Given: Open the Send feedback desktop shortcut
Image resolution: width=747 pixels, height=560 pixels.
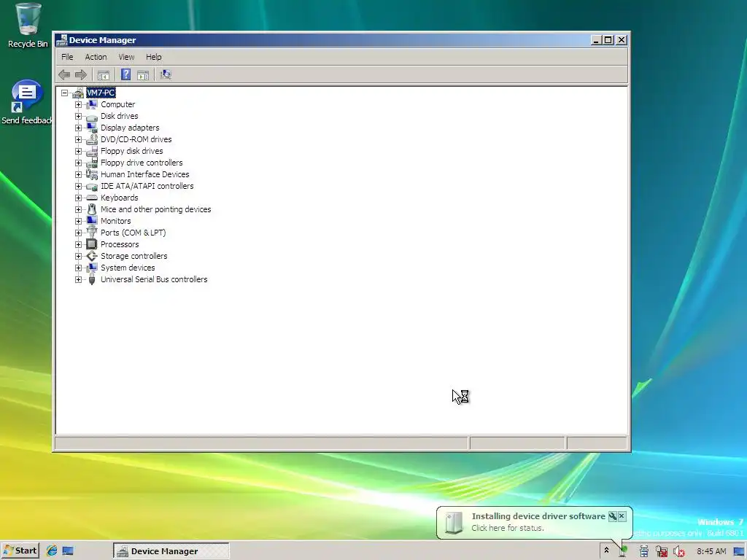Looking at the screenshot, I should pos(27,102).
